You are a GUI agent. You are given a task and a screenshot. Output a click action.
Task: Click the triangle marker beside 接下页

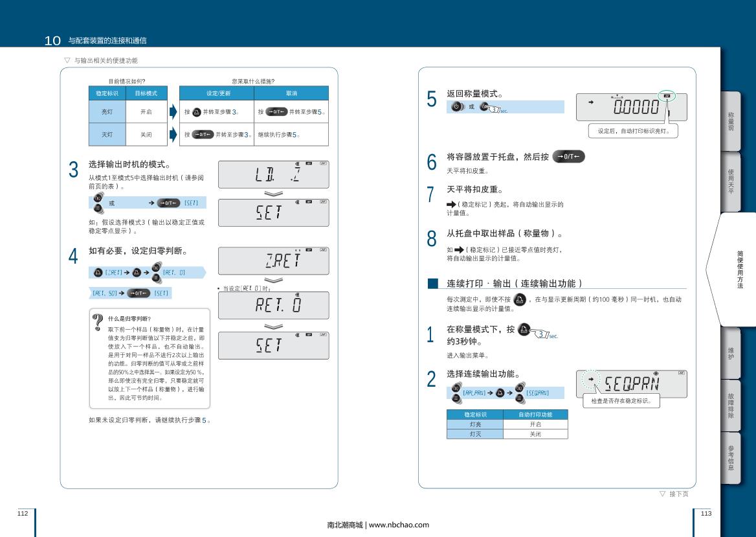point(662,494)
